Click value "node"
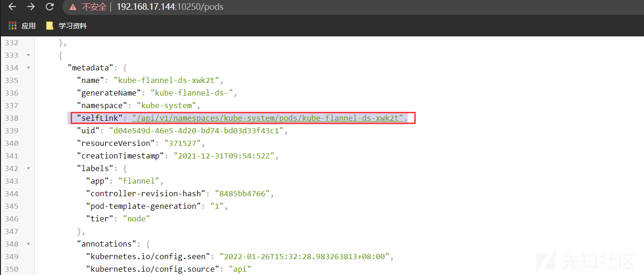 tap(136, 219)
